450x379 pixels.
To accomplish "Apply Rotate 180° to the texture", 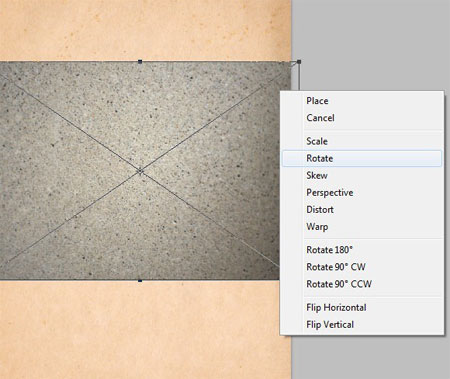I will pyautogui.click(x=362, y=250).
